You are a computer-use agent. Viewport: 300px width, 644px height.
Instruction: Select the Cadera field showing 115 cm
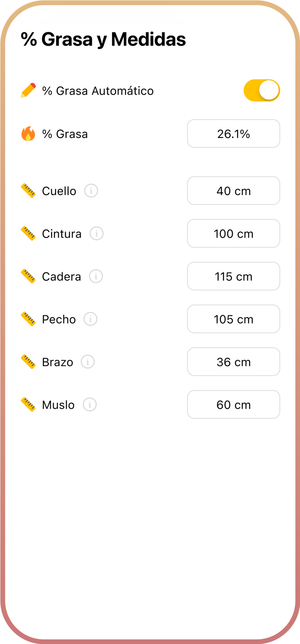(x=233, y=276)
